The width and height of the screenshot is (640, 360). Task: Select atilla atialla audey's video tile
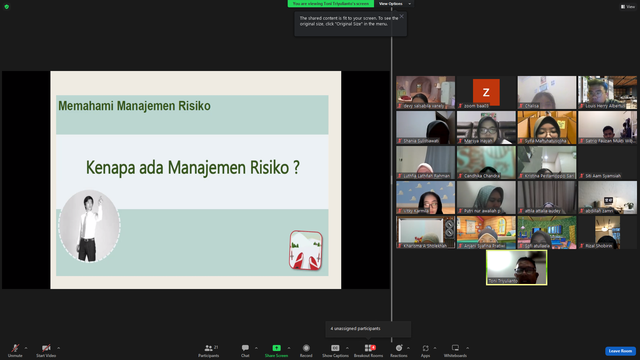[547, 198]
